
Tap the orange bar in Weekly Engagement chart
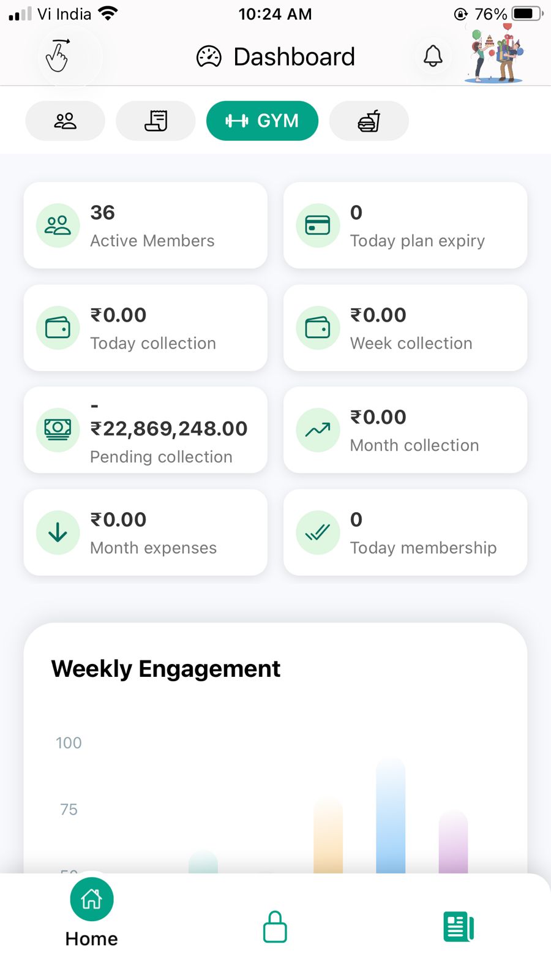pos(328,836)
